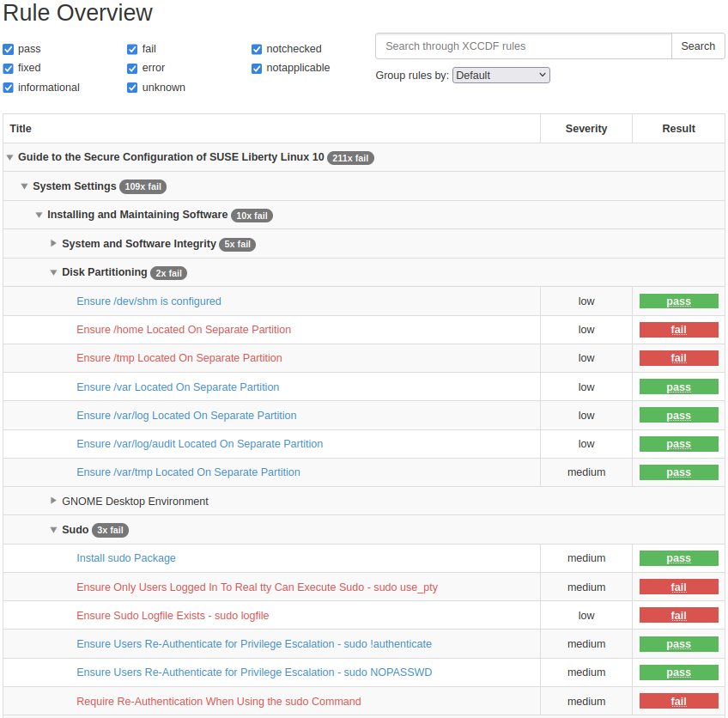Screen dimensions: 728x718
Task: Open the sudo use_pty rule link
Action: pos(257,587)
